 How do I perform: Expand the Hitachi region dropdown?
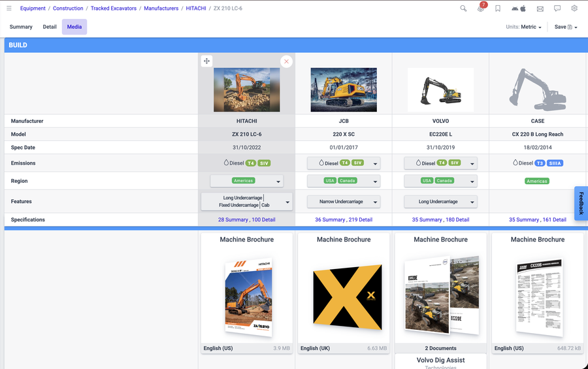pos(247,181)
